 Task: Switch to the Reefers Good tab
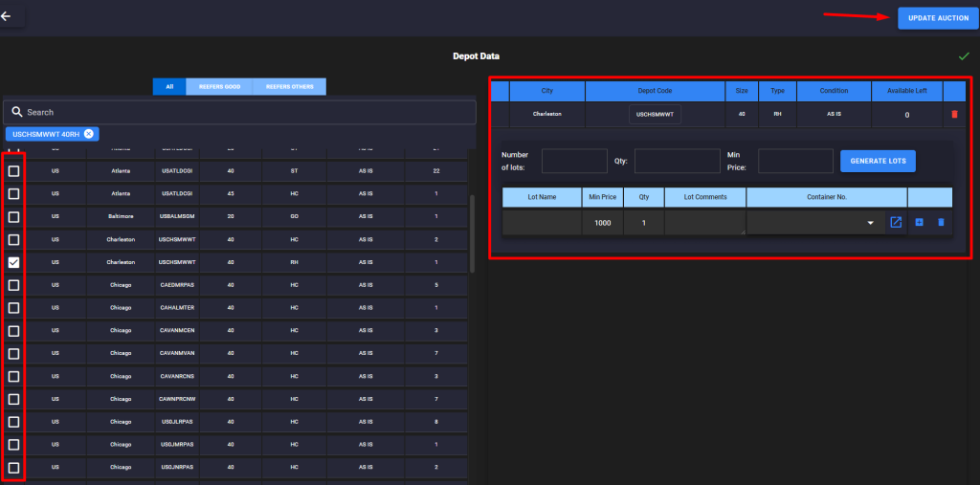(218, 87)
